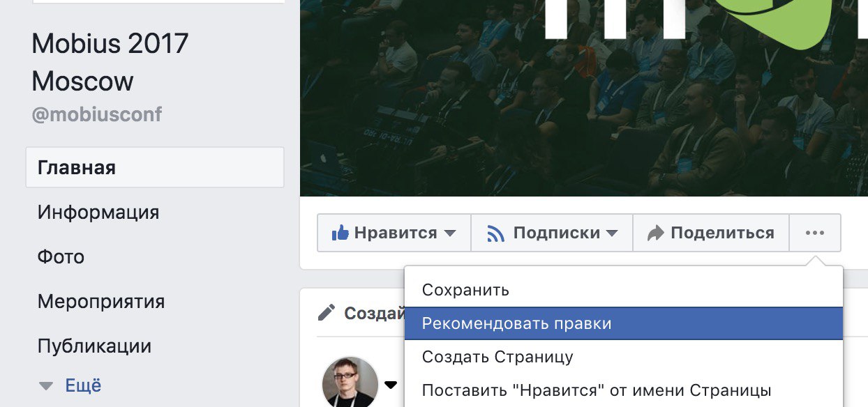Open the three-dots more options button
This screenshot has height=407, width=868.
[815, 233]
